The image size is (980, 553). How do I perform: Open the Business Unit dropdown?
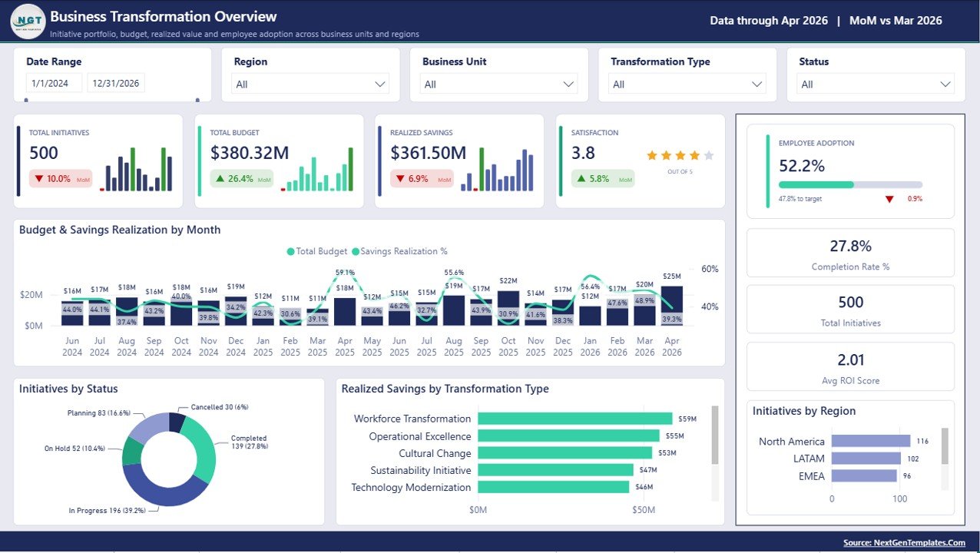[499, 84]
